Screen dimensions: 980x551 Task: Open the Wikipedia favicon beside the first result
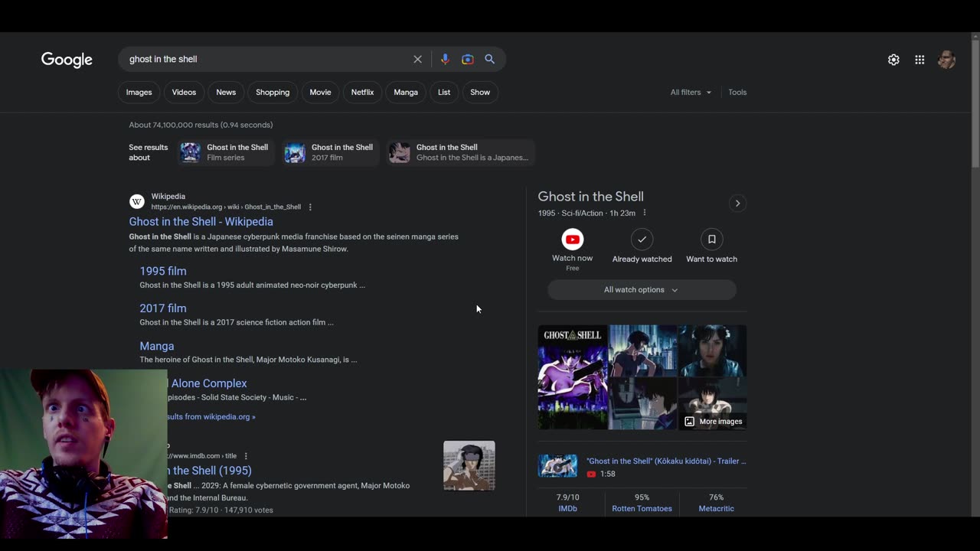137,201
